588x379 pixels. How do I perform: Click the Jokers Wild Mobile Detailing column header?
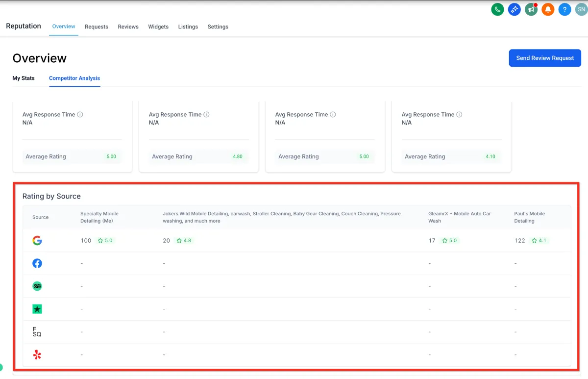click(282, 217)
